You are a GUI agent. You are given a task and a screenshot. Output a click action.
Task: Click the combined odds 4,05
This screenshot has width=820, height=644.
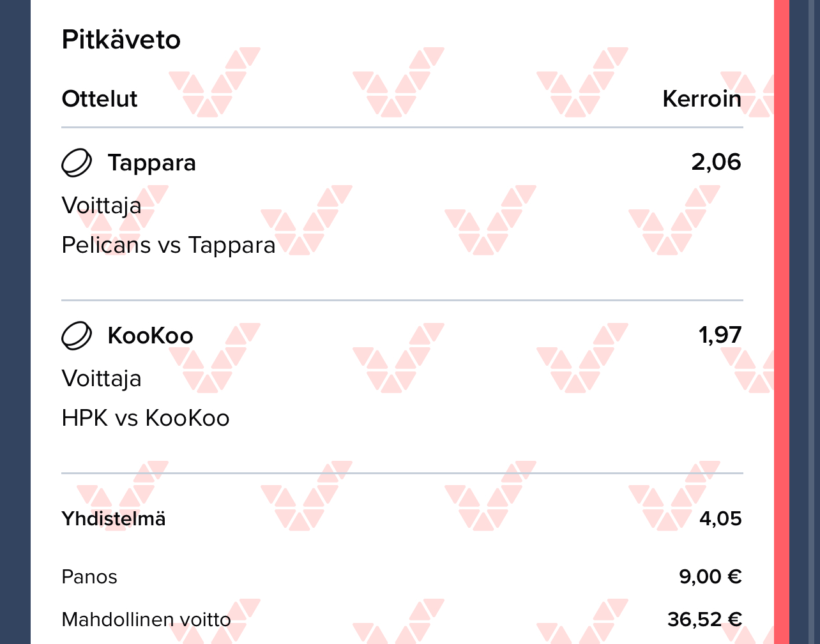(x=720, y=518)
